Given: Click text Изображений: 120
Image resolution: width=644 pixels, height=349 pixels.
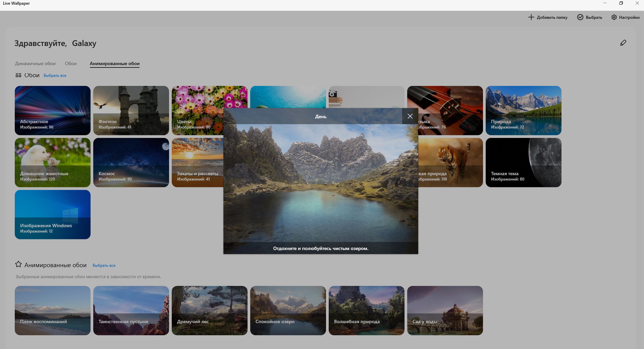Looking at the screenshot, I should (x=38, y=179).
